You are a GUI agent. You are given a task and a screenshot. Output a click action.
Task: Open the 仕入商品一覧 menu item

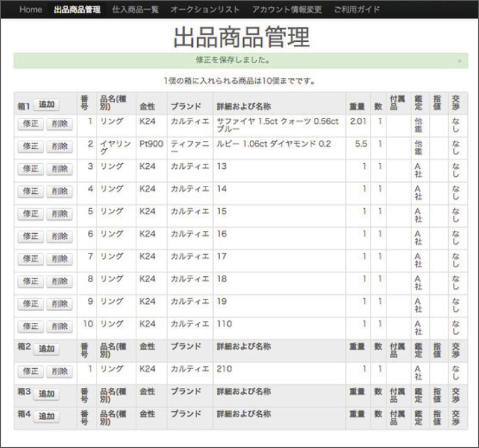point(135,9)
